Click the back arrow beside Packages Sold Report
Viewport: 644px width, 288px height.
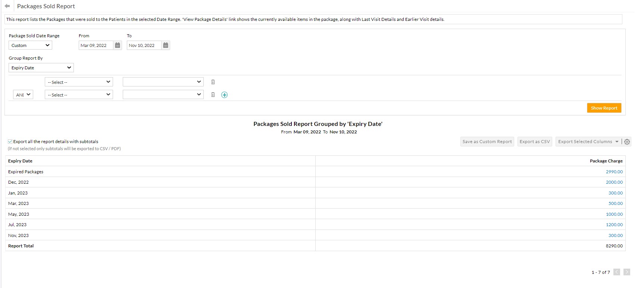pyautogui.click(x=7, y=6)
